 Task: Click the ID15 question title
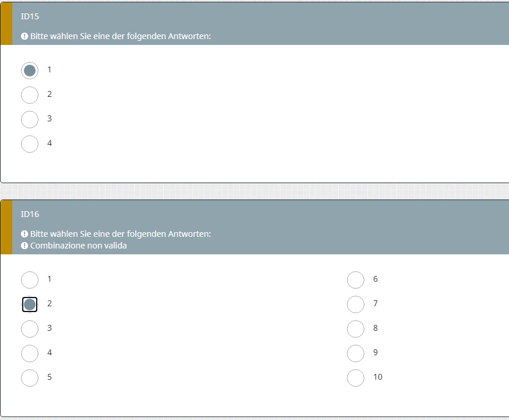30,16
